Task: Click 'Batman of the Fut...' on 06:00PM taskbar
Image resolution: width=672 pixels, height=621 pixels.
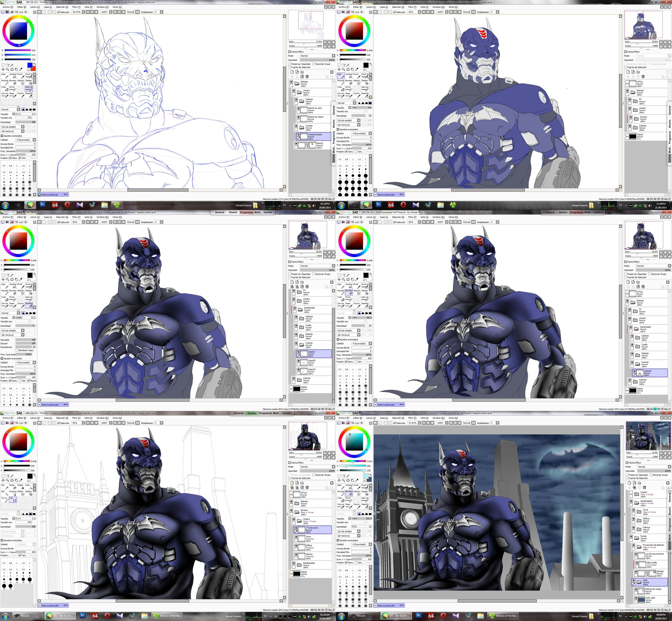Action: [x=503, y=616]
